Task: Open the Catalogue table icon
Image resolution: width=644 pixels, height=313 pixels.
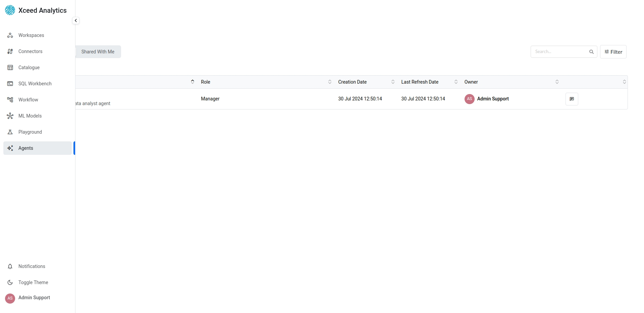Action: pos(10,68)
